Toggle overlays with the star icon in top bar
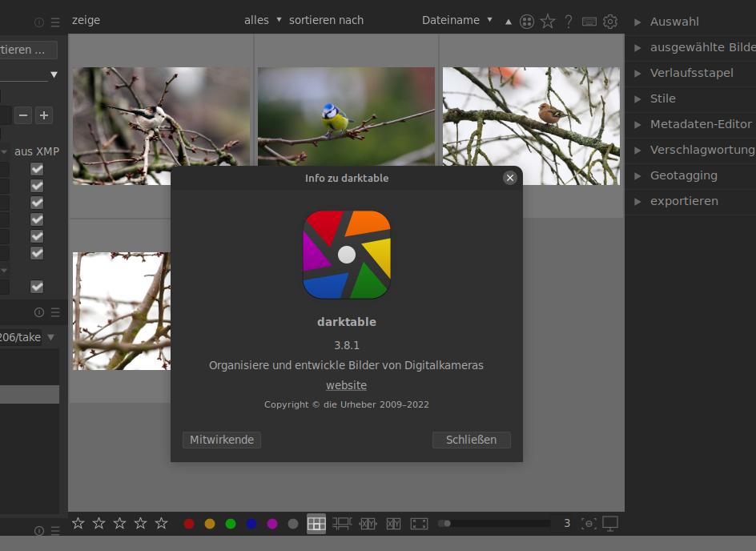Screen dimensions: 756x551 (x=548, y=22)
